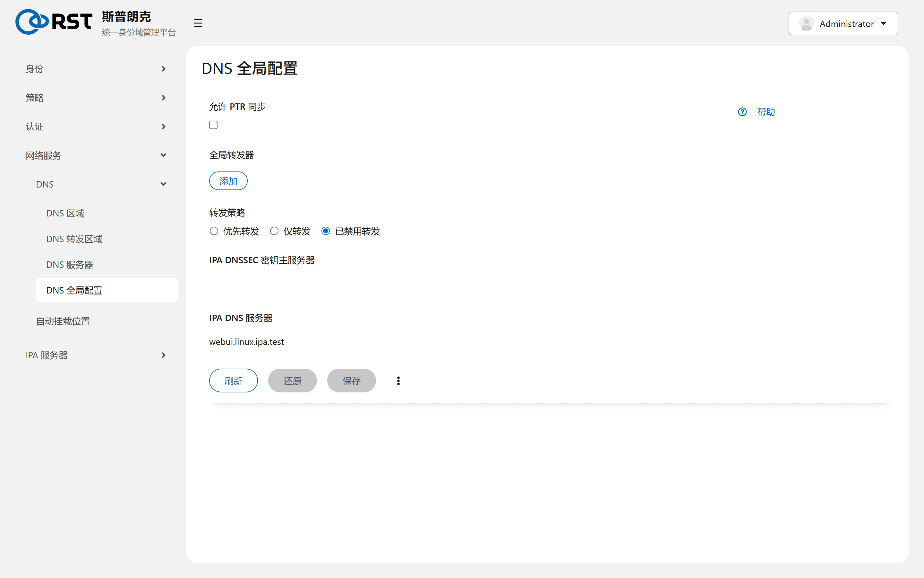Image resolution: width=924 pixels, height=578 pixels.
Task: Click the 认证 sidebar label
Action: click(34, 127)
